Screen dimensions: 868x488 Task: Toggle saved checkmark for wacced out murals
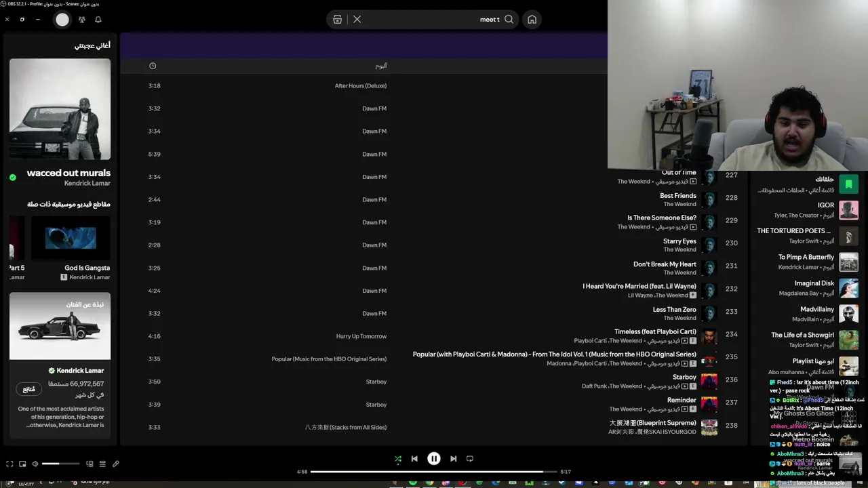pos(13,178)
